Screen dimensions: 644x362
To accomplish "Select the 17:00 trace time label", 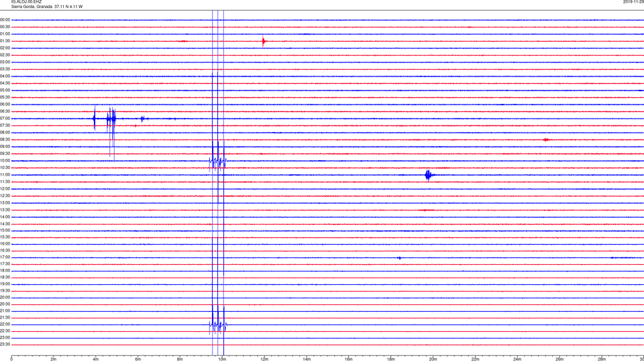I will pyautogui.click(x=5, y=257).
